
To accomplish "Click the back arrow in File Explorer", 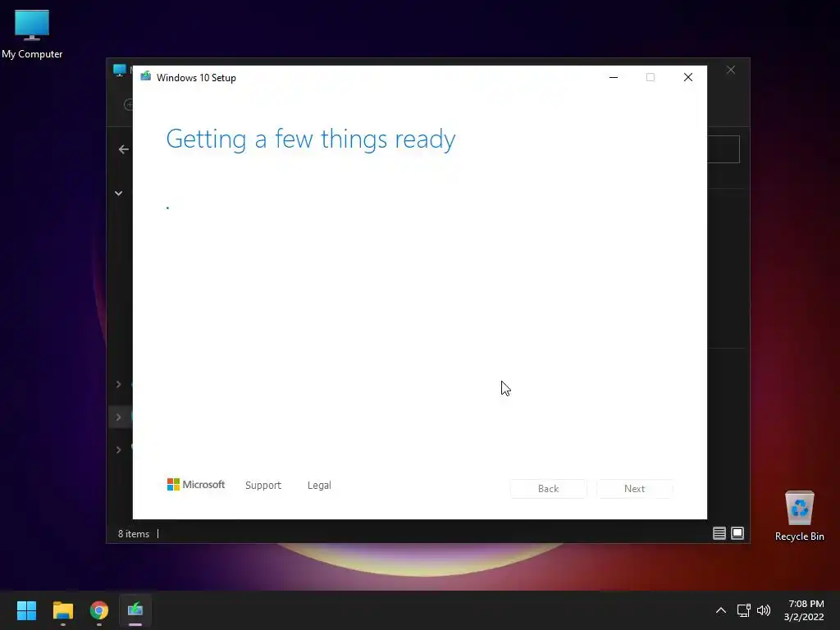I will pyautogui.click(x=124, y=149).
